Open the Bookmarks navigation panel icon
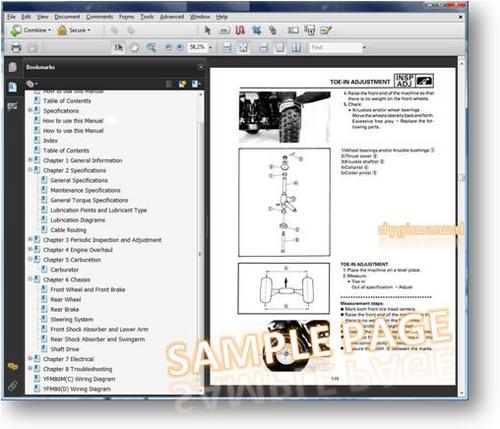The width and height of the screenshot is (500, 429). tap(13, 87)
